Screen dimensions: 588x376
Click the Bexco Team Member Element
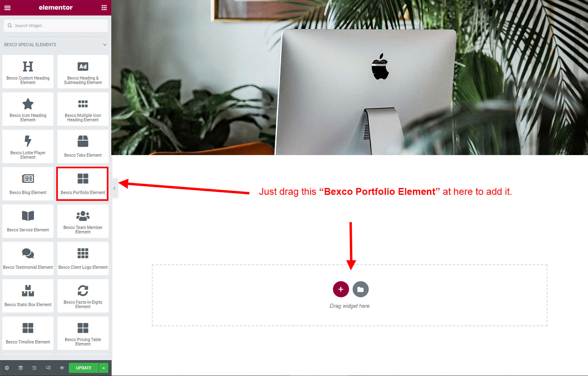(x=83, y=221)
